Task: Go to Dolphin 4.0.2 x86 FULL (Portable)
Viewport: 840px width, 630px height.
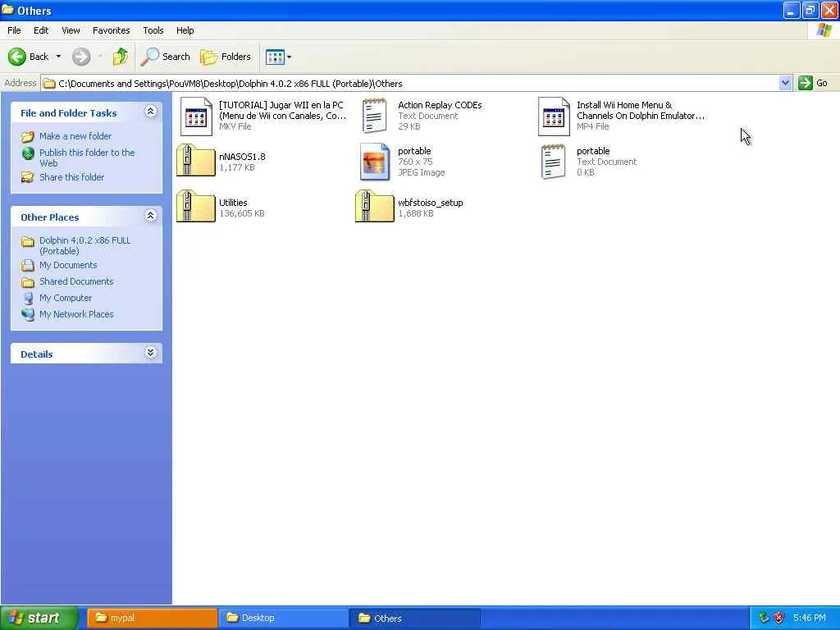Action: click(85, 246)
